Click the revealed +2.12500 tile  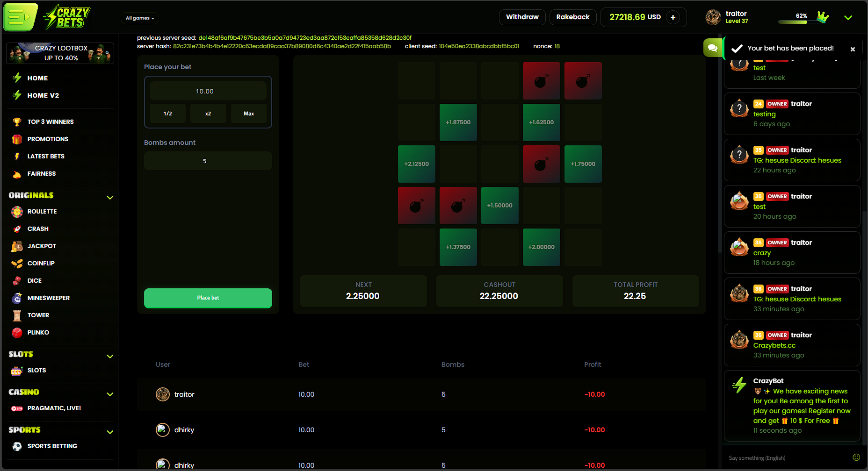[417, 164]
